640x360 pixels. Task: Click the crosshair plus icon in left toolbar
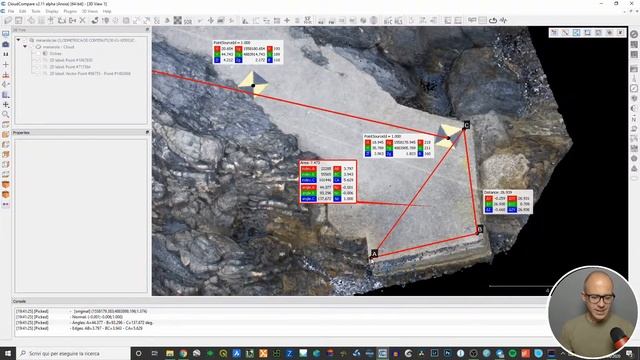pyautogui.click(x=6, y=64)
